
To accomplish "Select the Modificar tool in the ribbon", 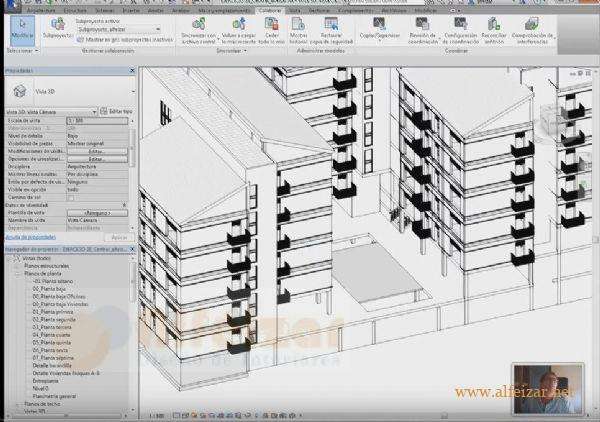I will pos(22,30).
